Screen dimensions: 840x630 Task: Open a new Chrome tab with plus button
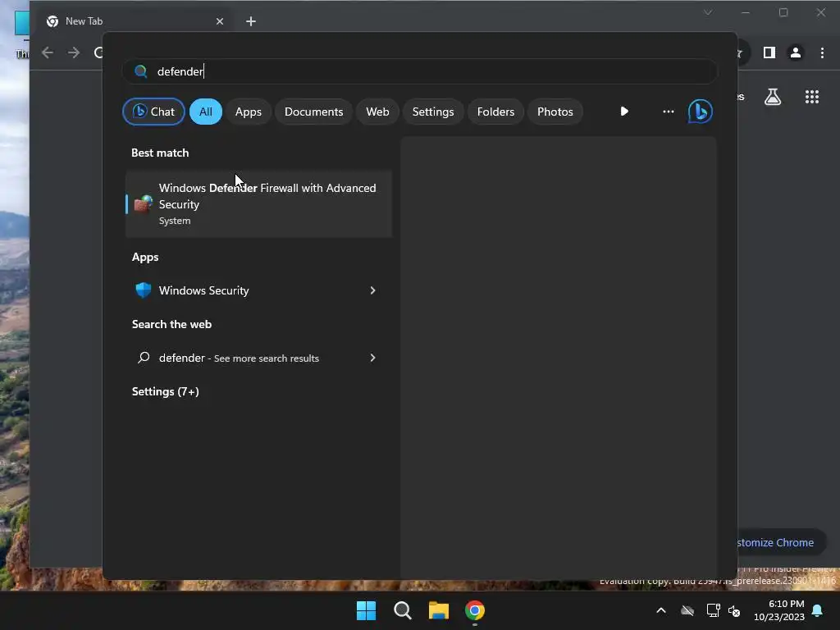(x=251, y=21)
